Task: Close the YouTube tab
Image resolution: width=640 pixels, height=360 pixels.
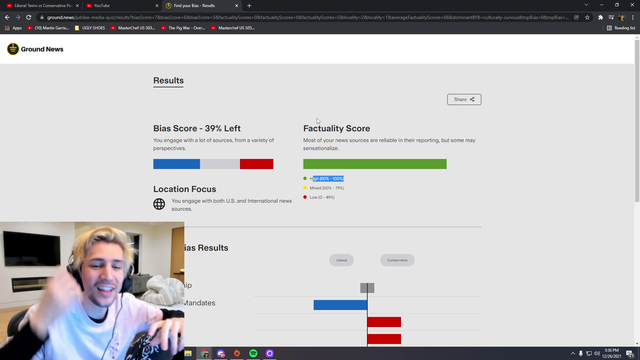Action: point(157,6)
